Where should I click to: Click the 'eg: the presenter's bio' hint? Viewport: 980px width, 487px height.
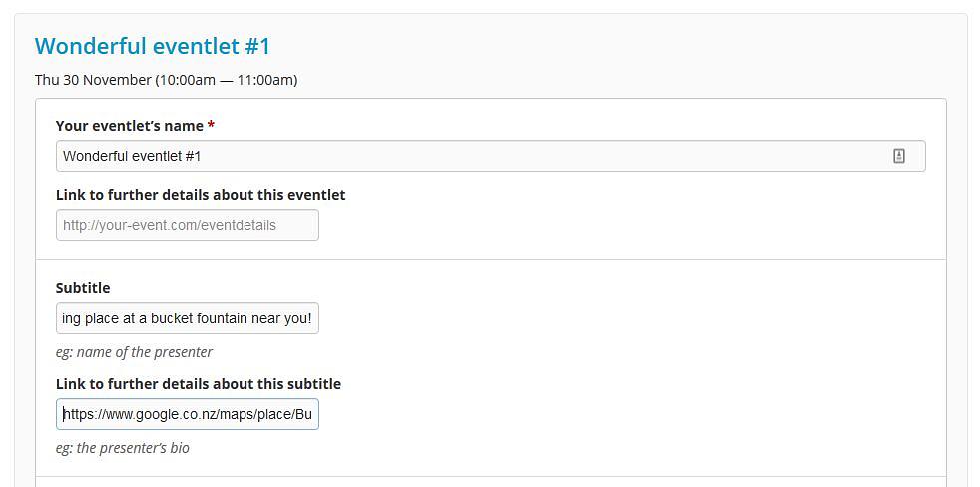(123, 448)
